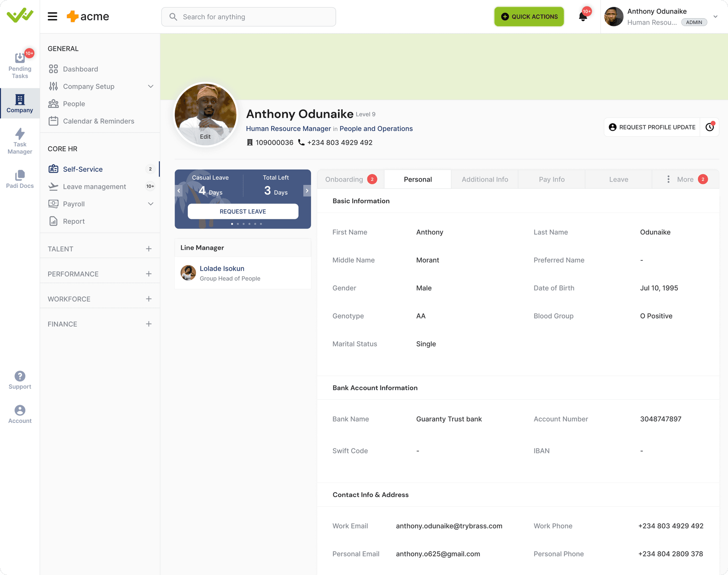Open Support from the left rail

coord(20,380)
